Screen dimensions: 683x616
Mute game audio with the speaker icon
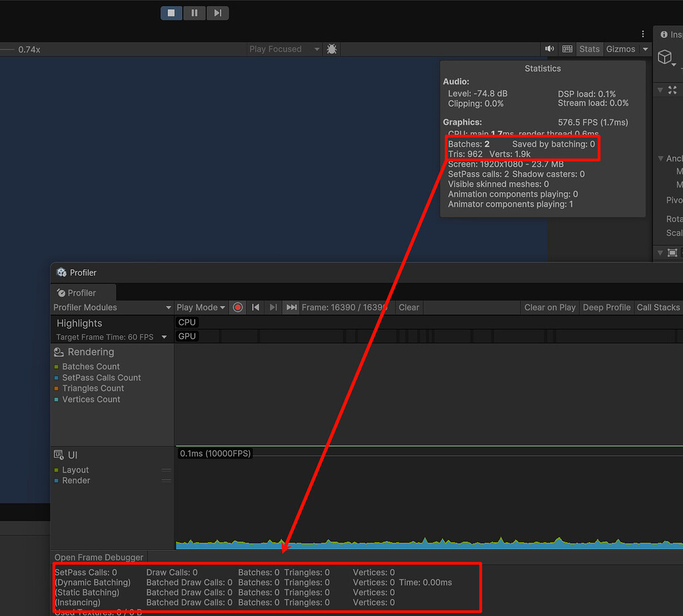(x=549, y=49)
